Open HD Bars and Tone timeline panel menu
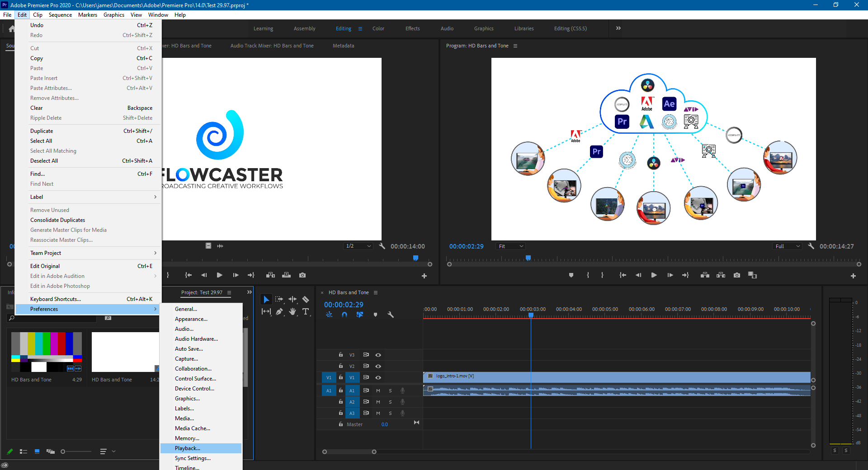Viewport: 868px width, 470px height. pos(376,292)
